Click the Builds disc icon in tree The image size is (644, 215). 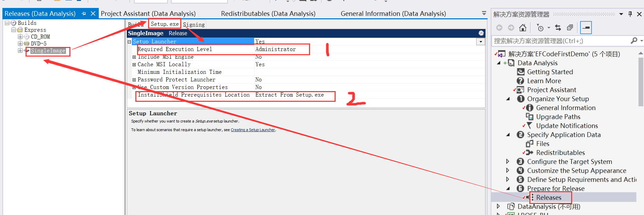(13, 23)
